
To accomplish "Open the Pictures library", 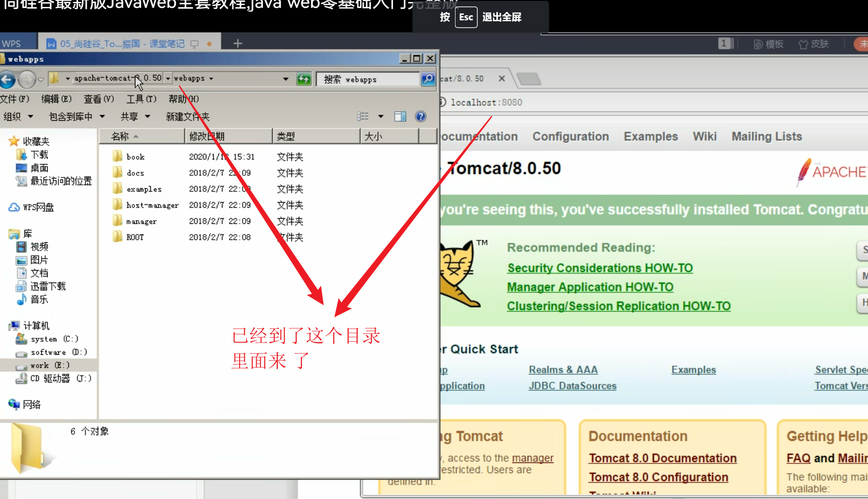I will click(32, 260).
